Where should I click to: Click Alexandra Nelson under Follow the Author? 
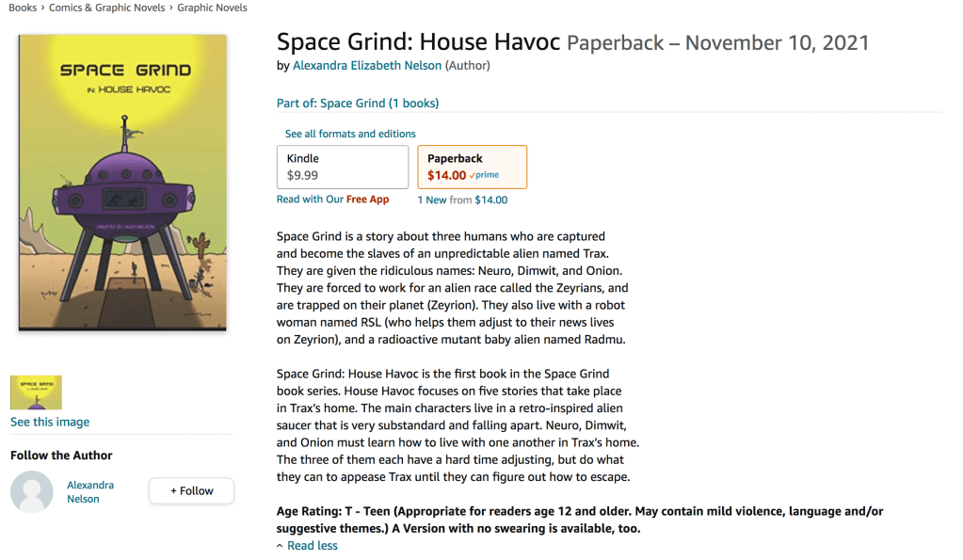(90, 491)
